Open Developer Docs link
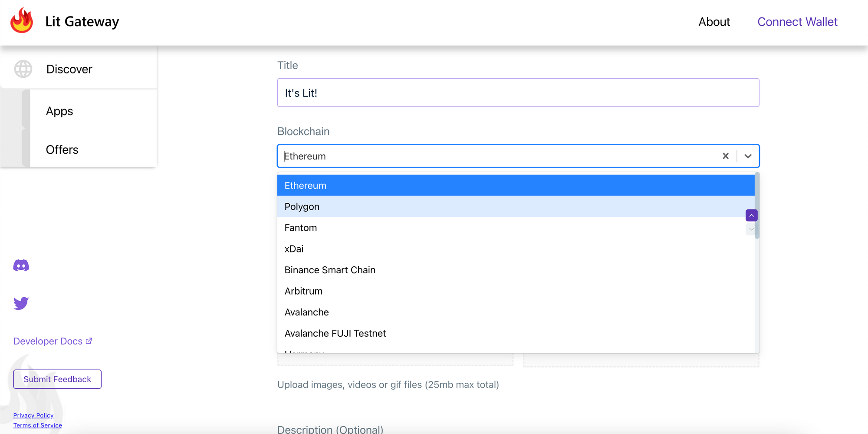The width and height of the screenshot is (868, 434). pyautogui.click(x=53, y=341)
